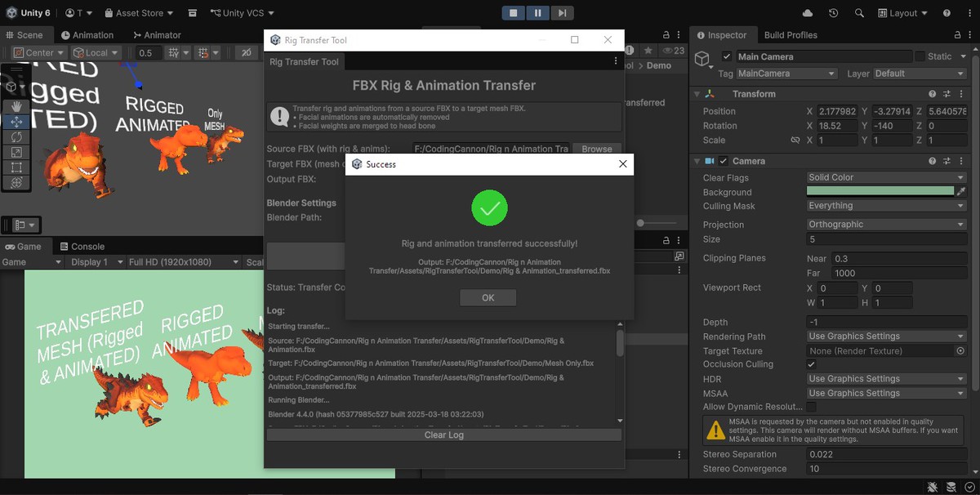Open the Culling Mask Everything dropdown
Image resolution: width=980 pixels, height=495 pixels.
pos(886,206)
